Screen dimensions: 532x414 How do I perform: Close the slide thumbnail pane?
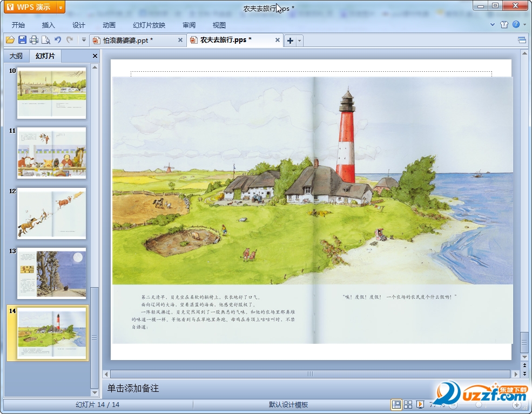(x=95, y=56)
